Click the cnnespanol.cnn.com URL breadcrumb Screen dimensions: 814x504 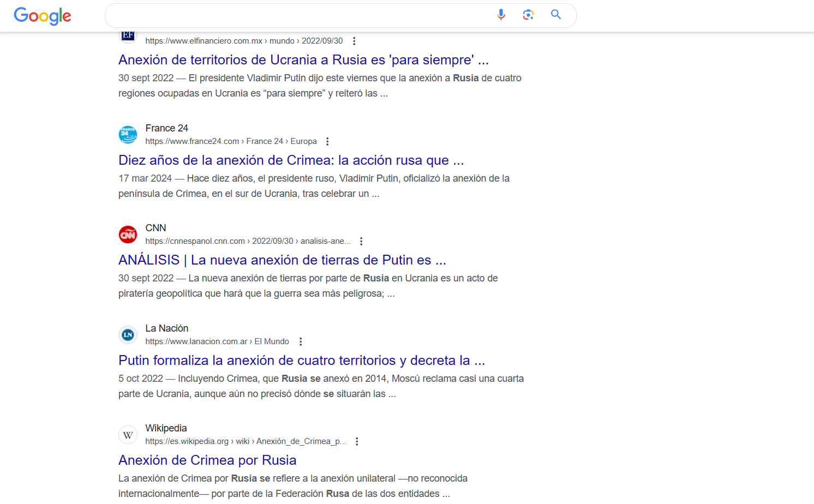[248, 241]
